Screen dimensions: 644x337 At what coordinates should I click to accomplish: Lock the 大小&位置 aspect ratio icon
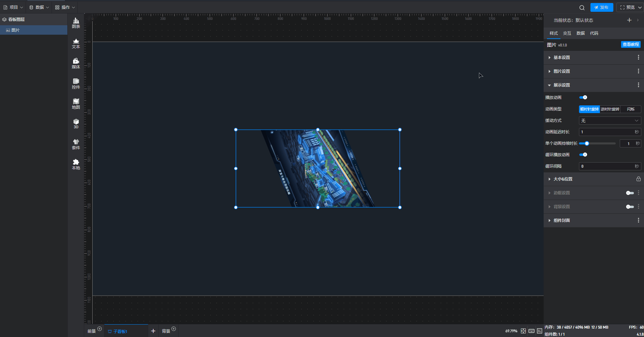click(638, 179)
